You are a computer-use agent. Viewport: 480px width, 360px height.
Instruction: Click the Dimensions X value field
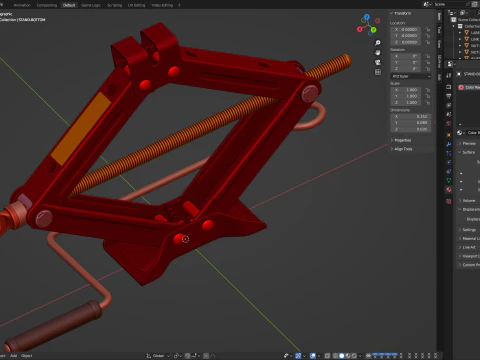click(411, 117)
